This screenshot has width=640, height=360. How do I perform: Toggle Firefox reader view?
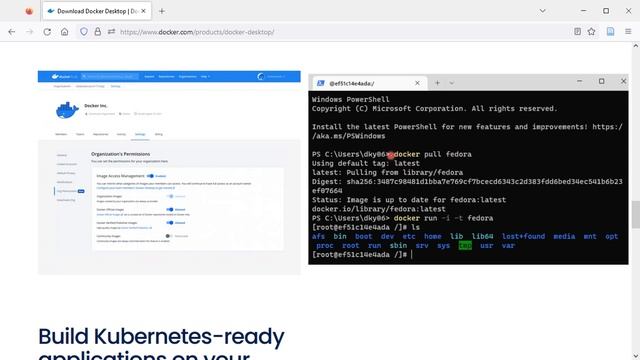[577, 31]
